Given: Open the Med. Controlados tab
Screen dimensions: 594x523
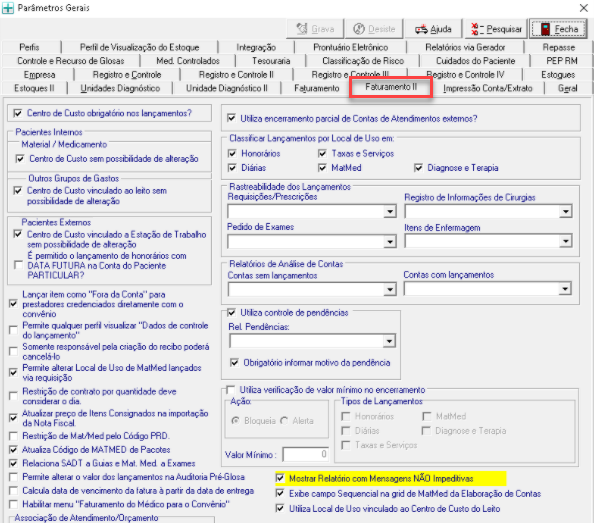Looking at the screenshot, I should (188, 61).
